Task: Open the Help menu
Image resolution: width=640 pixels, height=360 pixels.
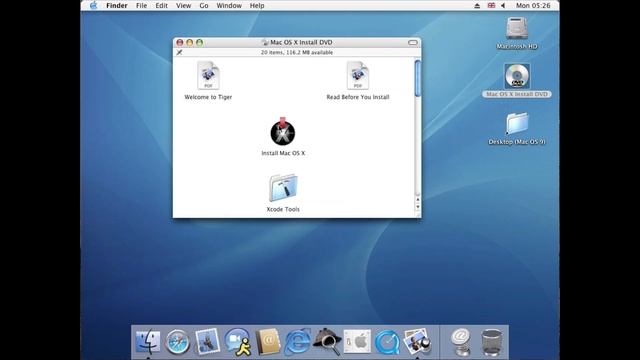Action: (x=257, y=6)
